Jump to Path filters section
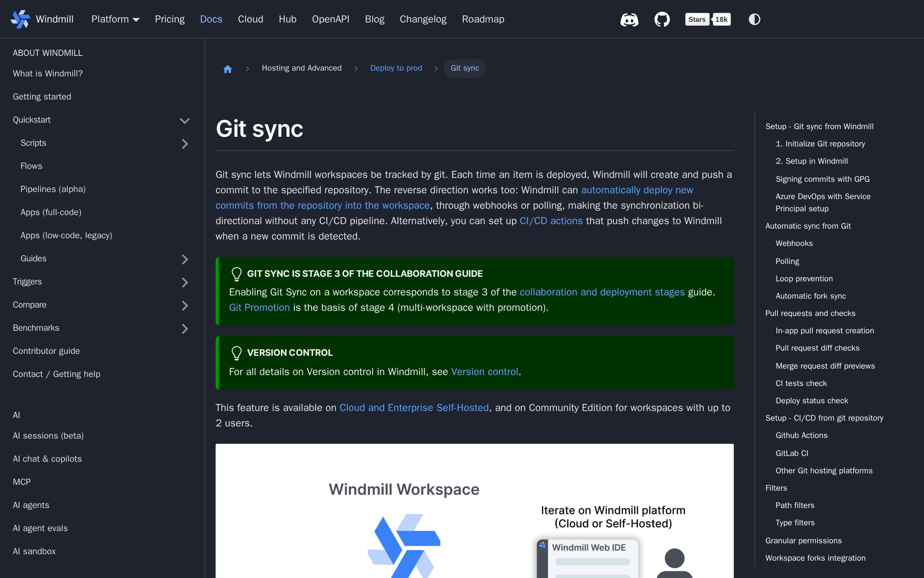 coord(795,505)
